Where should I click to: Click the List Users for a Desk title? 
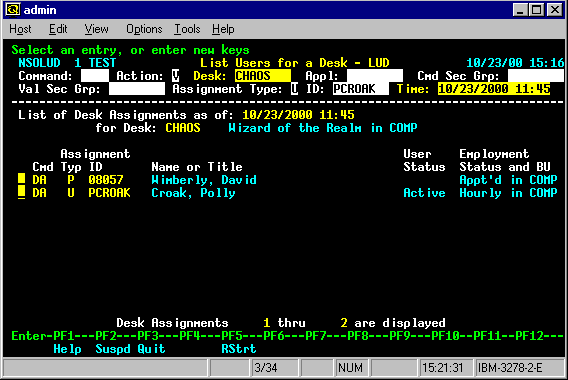pyautogui.click(x=295, y=63)
